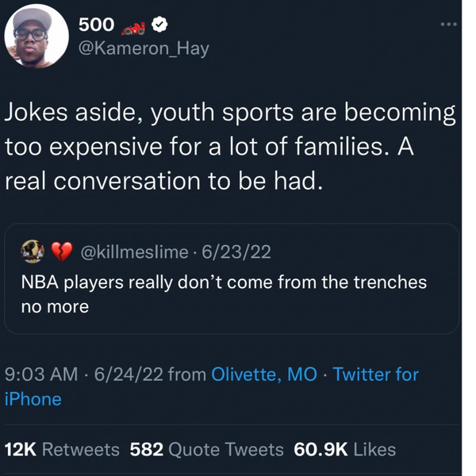Open the @killmeslime quoted account
Viewport: 476px width, 476px height.
coord(134,252)
